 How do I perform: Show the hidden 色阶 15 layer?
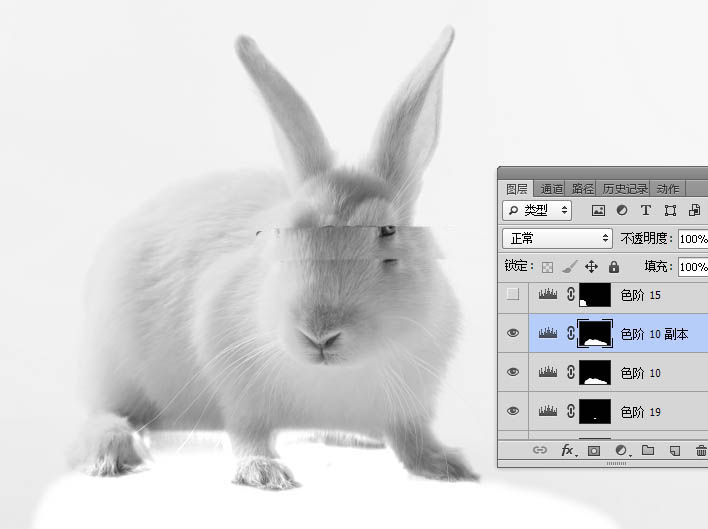tap(513, 295)
